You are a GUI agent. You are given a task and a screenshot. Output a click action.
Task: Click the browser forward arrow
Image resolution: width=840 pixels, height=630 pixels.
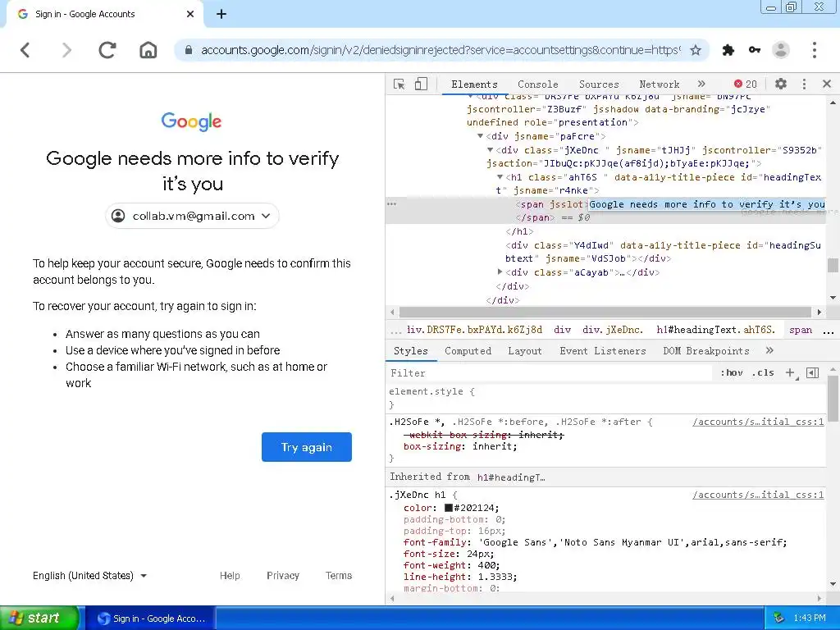[x=66, y=50]
